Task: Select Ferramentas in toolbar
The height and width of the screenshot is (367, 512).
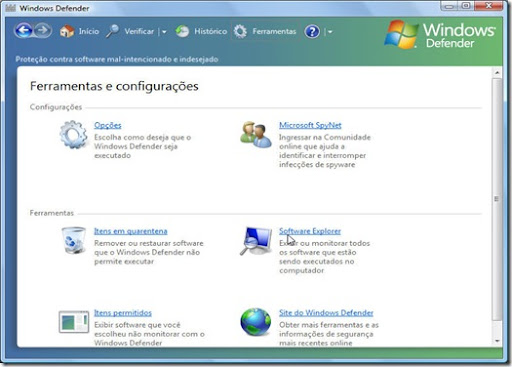Action: click(x=274, y=31)
